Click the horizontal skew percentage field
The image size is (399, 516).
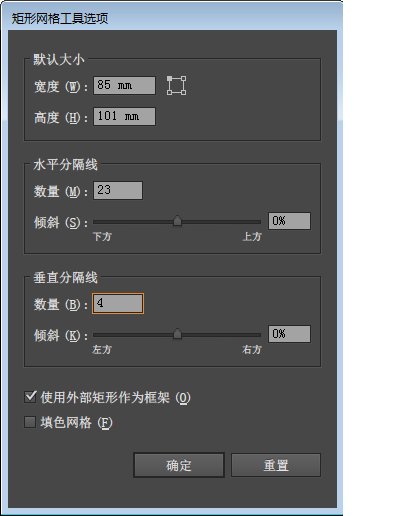[x=289, y=221]
